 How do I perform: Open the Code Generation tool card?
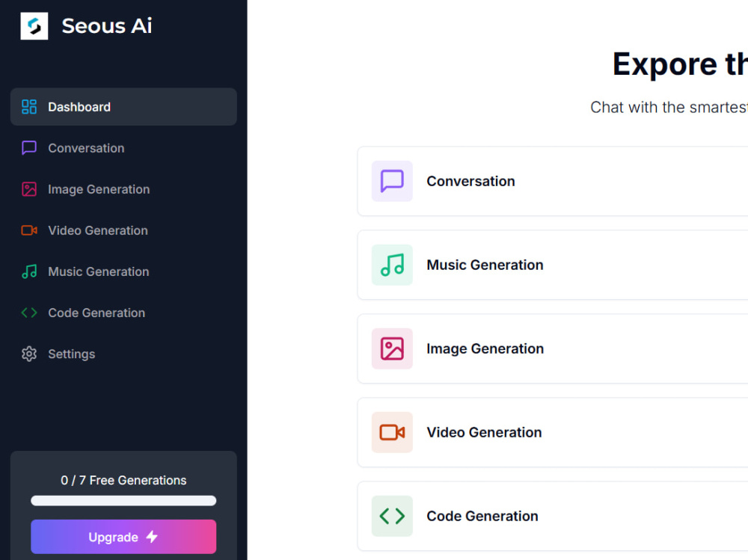(x=553, y=516)
